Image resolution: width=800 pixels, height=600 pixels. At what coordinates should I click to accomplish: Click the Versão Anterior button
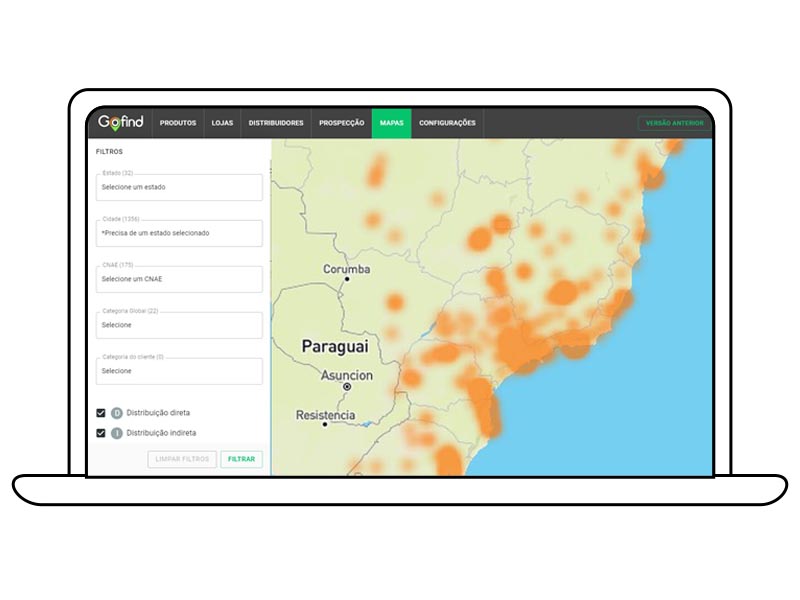coord(674,123)
